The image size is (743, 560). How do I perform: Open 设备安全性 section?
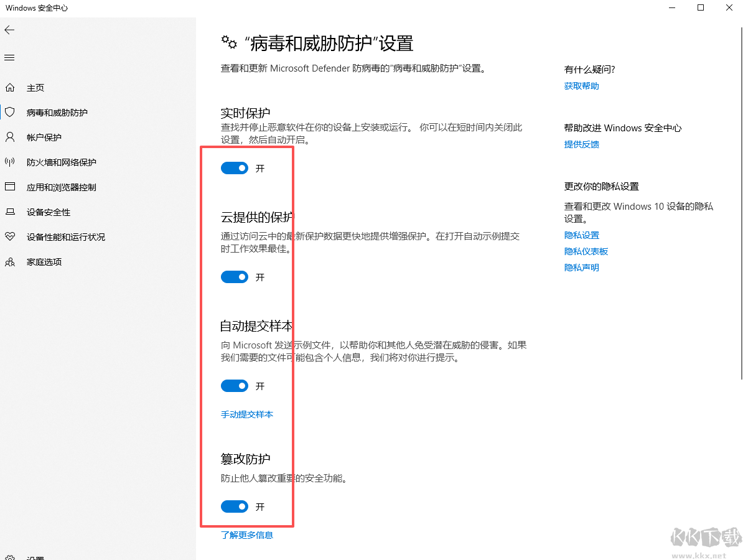pyautogui.click(x=49, y=212)
